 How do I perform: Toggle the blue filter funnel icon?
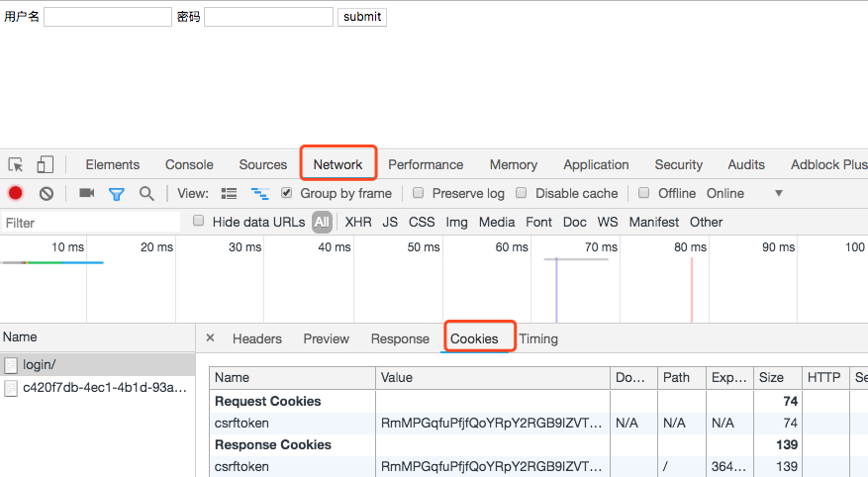[117, 194]
